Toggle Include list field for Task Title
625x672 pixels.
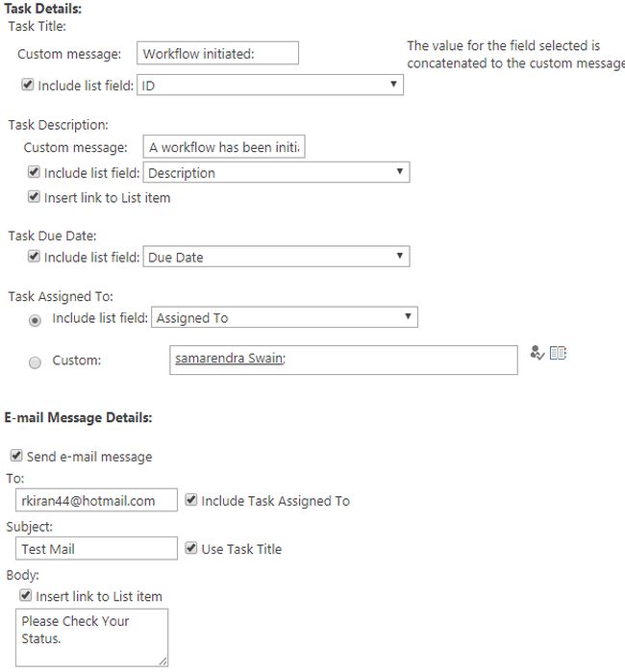[x=28, y=86]
